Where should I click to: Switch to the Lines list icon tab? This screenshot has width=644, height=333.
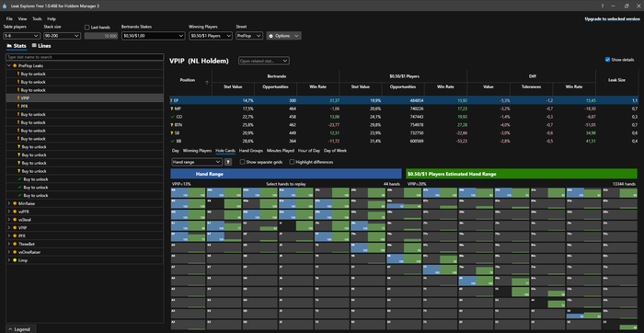(x=34, y=46)
